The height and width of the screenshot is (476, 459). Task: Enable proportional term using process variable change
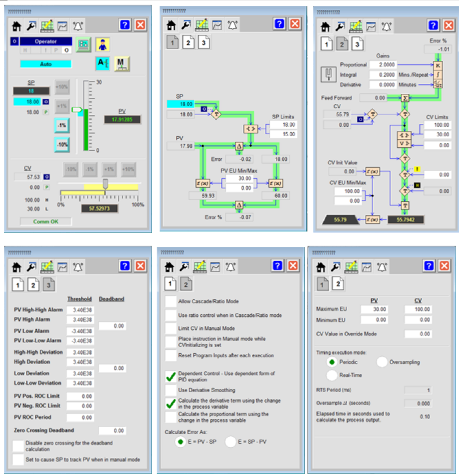[x=171, y=417]
